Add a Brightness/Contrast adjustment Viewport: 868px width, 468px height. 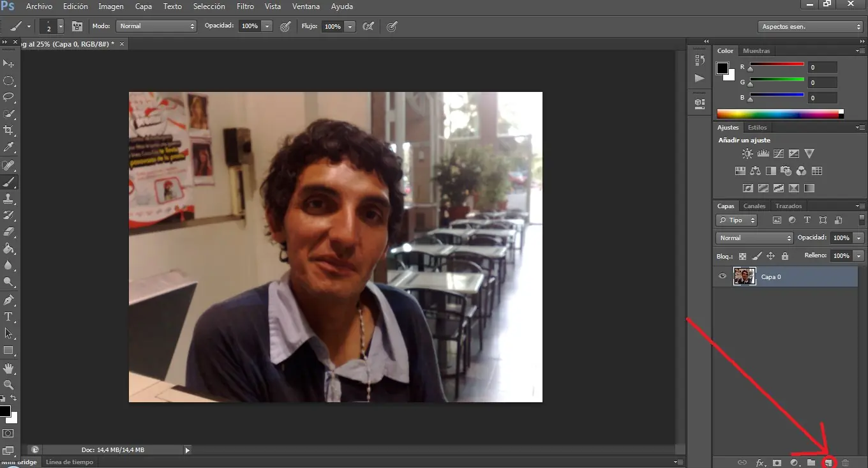point(747,153)
